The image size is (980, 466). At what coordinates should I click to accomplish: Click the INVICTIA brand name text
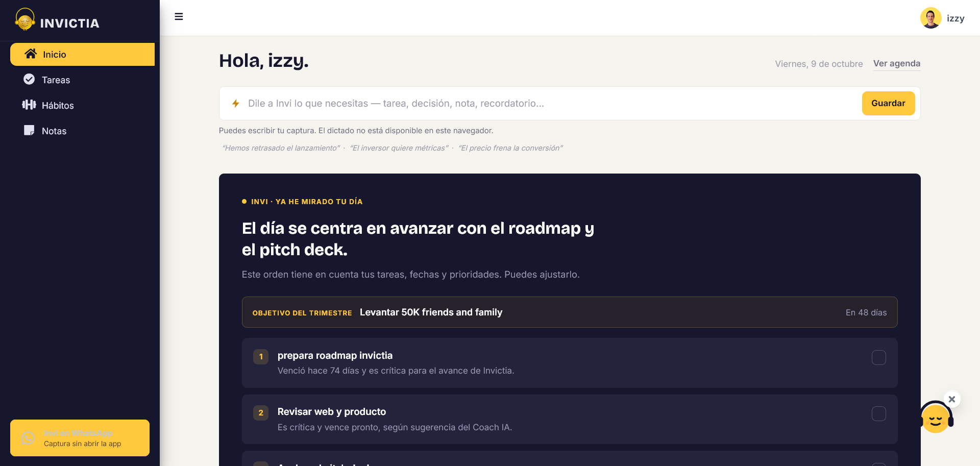pyautogui.click(x=70, y=23)
